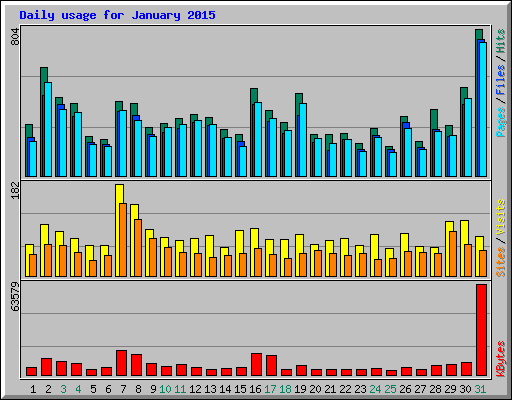Select the cyan Pages bar for day 19

[x=303, y=140]
